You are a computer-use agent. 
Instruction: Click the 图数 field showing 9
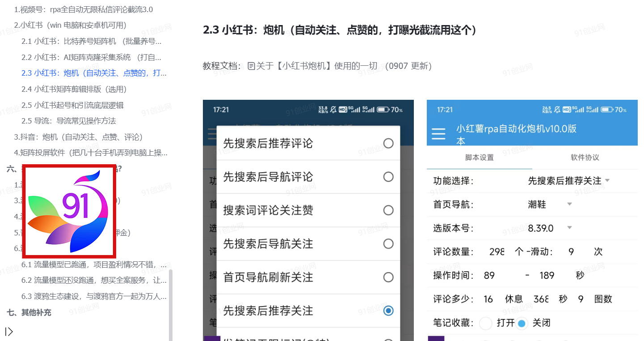(x=581, y=299)
